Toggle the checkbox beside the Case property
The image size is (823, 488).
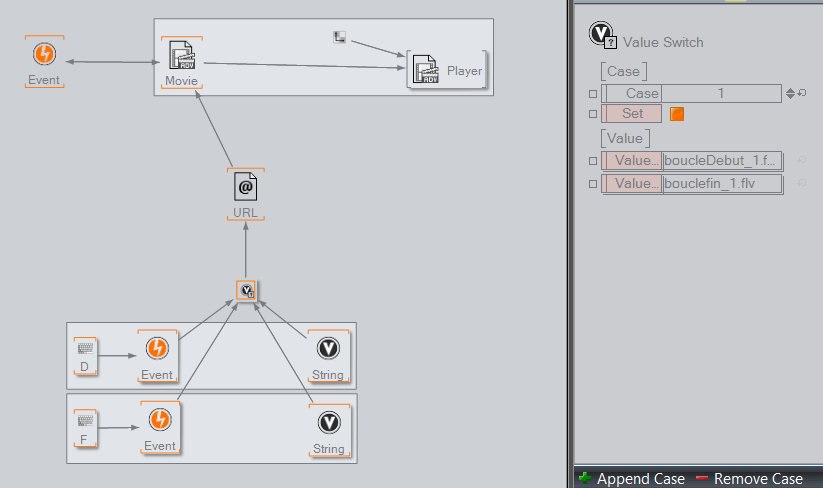pyautogui.click(x=592, y=94)
